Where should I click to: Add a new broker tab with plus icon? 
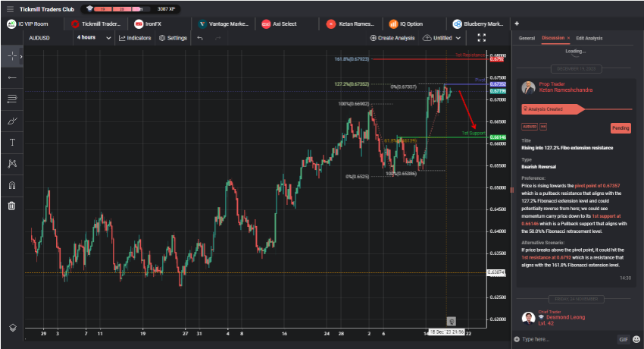[x=517, y=24]
